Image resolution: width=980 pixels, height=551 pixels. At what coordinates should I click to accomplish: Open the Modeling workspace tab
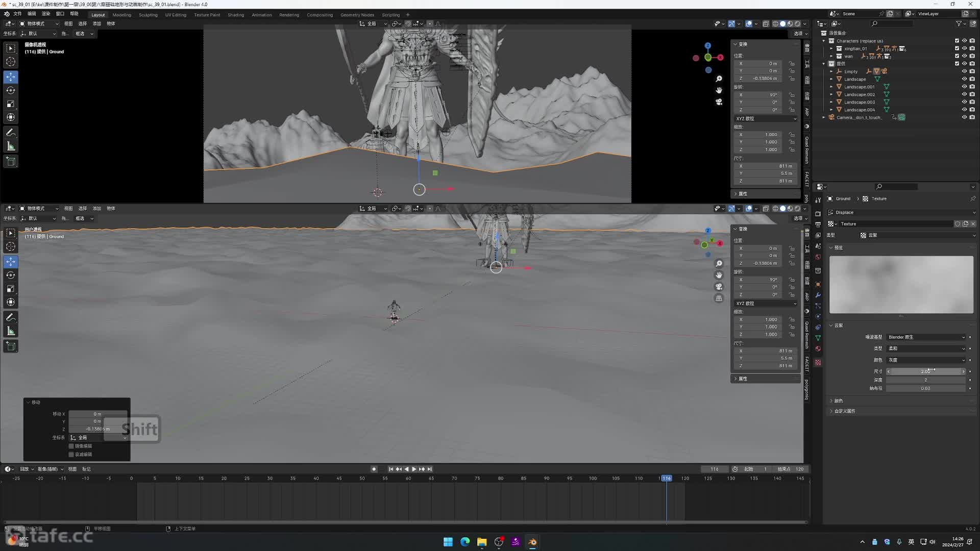click(x=121, y=15)
